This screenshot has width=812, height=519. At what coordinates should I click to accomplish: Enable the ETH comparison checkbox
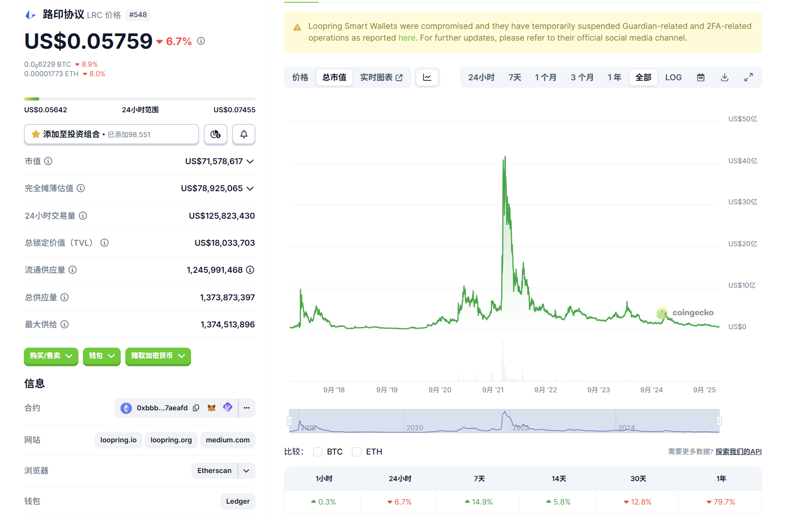(356, 452)
